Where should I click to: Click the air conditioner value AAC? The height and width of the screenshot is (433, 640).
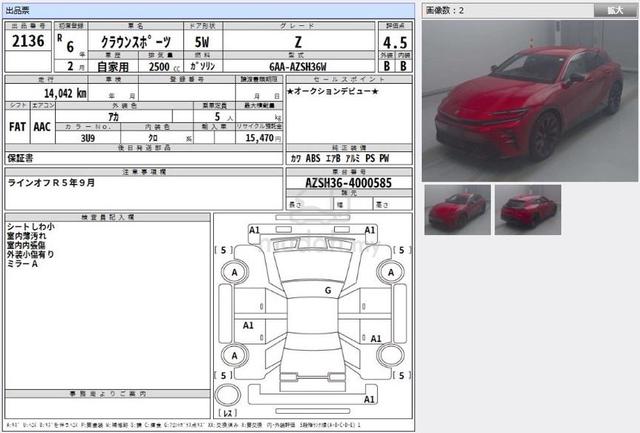(x=42, y=127)
